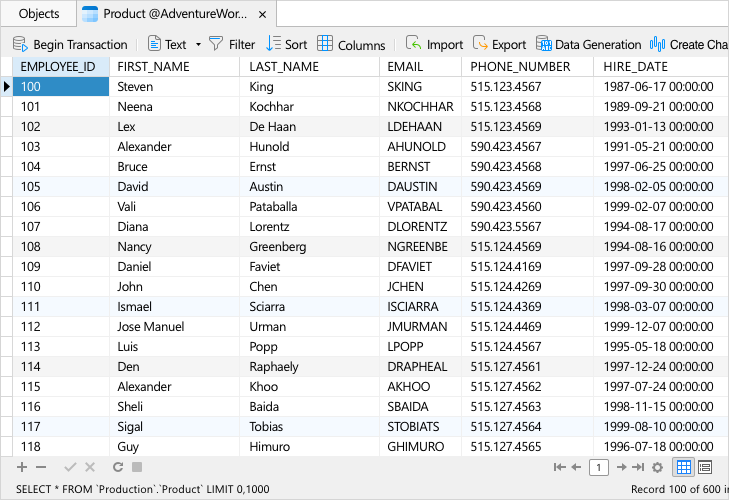Select the EMPLOYEE_ID cell 118
The height and width of the screenshot is (500, 729).
(x=61, y=447)
